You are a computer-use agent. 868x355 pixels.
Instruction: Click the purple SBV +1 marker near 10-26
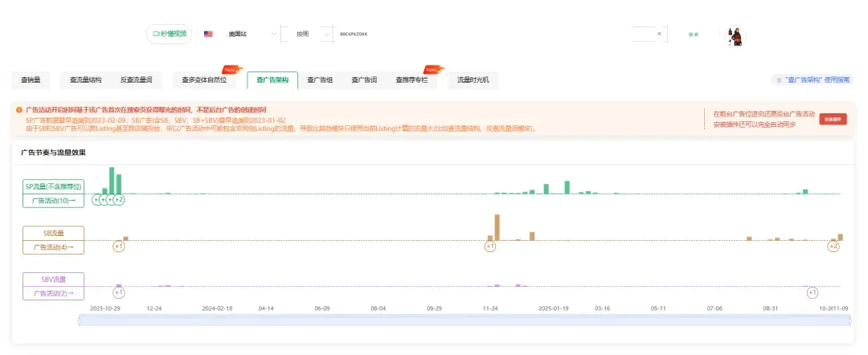pos(812,292)
